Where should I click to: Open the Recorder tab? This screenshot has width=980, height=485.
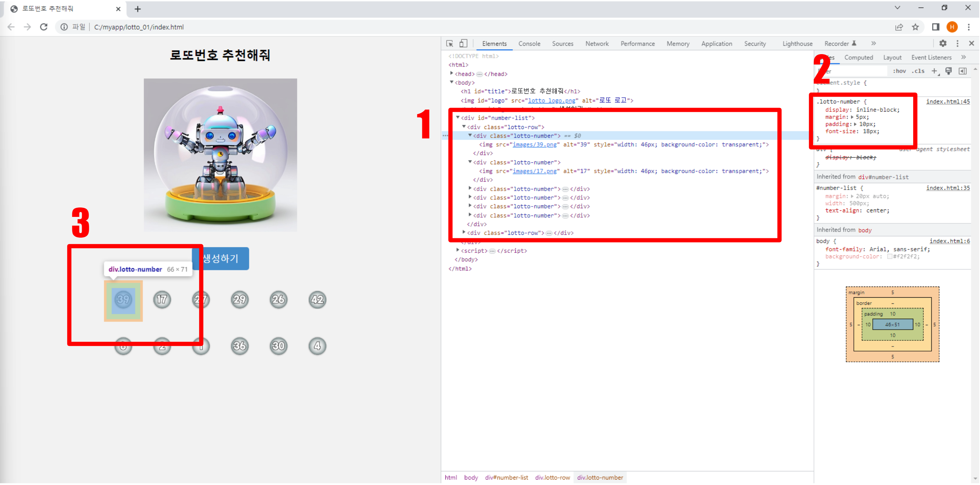click(x=840, y=44)
